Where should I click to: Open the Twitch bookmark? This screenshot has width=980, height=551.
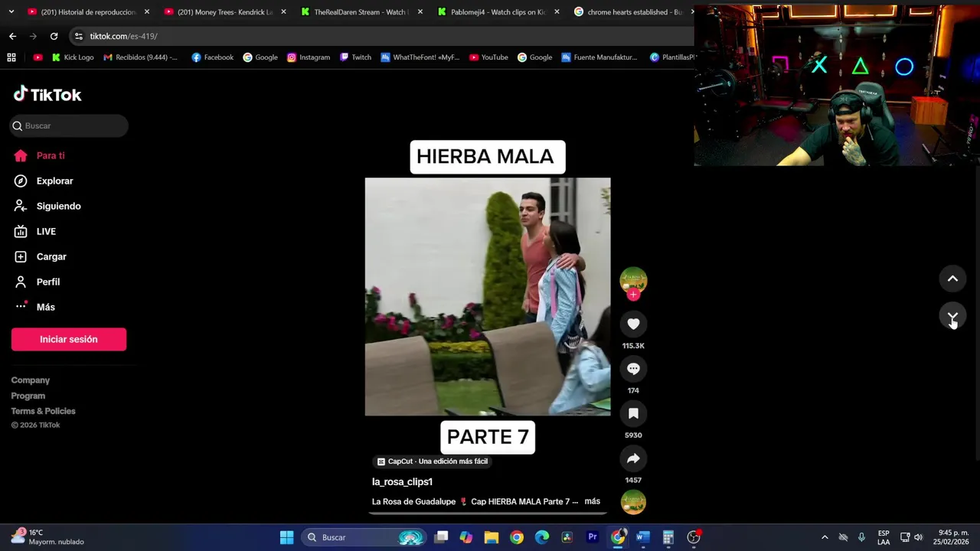click(x=355, y=57)
